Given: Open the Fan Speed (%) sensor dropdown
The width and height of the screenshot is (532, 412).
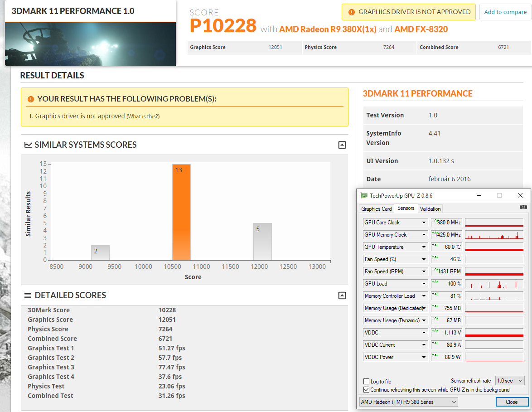Looking at the screenshot, I should click(424, 259).
